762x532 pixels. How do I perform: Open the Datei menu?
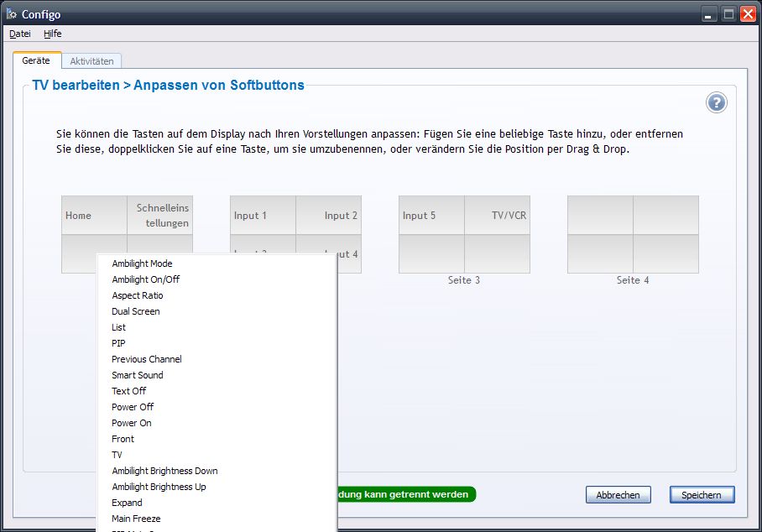coord(19,34)
